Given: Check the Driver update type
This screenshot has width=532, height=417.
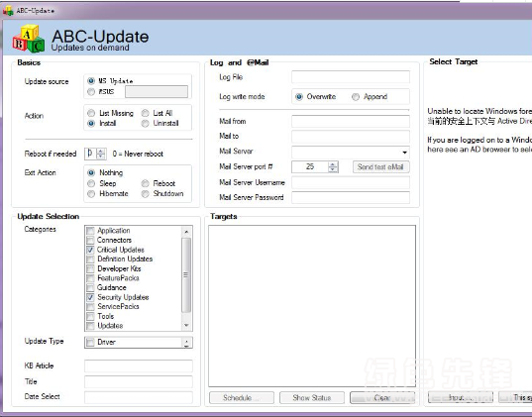Looking at the screenshot, I should [90, 342].
